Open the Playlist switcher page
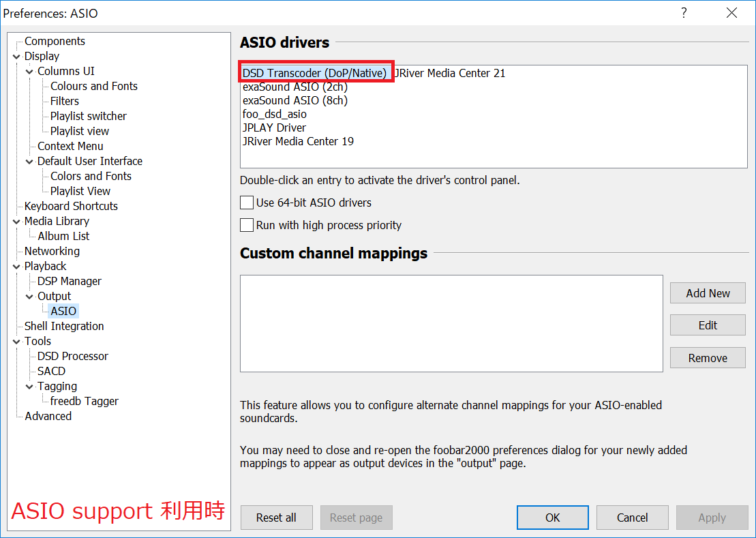This screenshot has width=756, height=538. (88, 116)
